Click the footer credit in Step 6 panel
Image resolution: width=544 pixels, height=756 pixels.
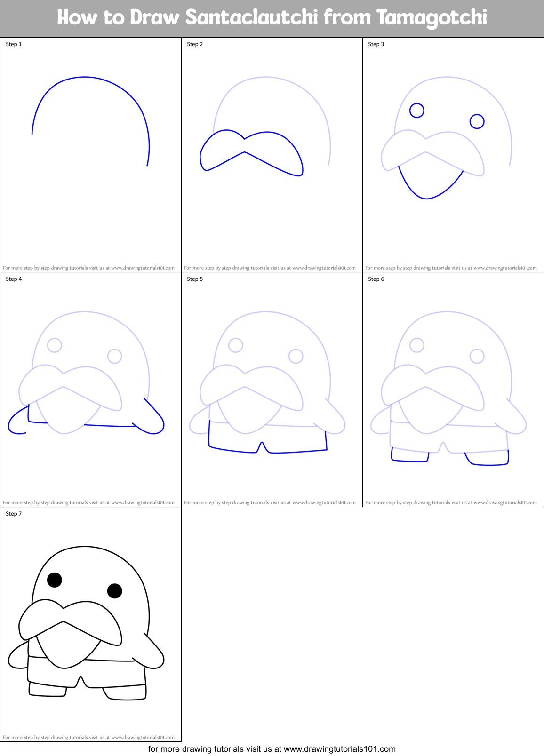(x=451, y=503)
